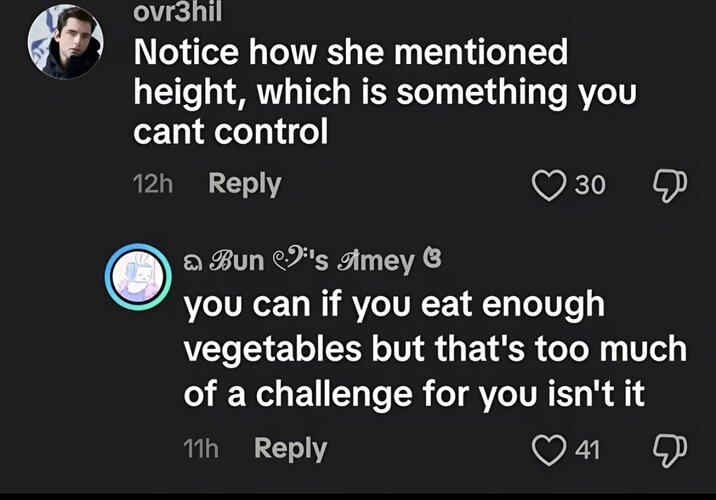Tap the like count 30

[590, 185]
